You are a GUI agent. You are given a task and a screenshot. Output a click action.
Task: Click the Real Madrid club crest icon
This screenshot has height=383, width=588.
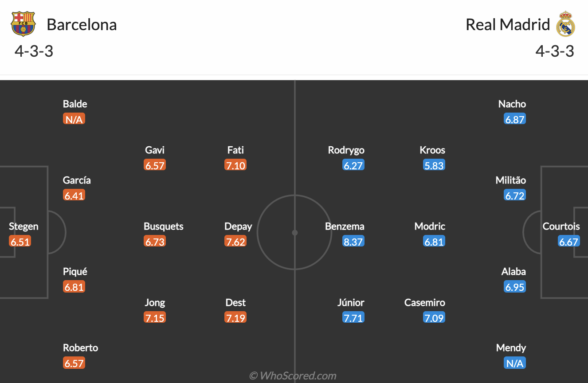point(565,24)
